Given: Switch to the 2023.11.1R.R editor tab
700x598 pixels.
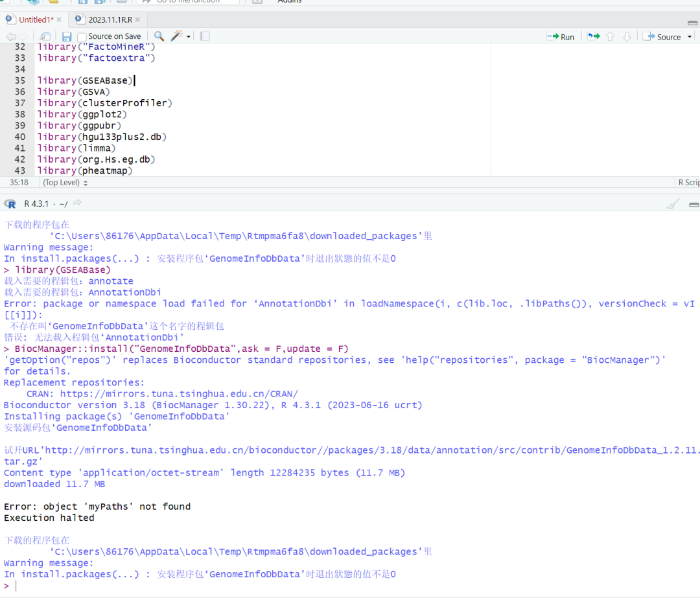Looking at the screenshot, I should click(x=110, y=19).
